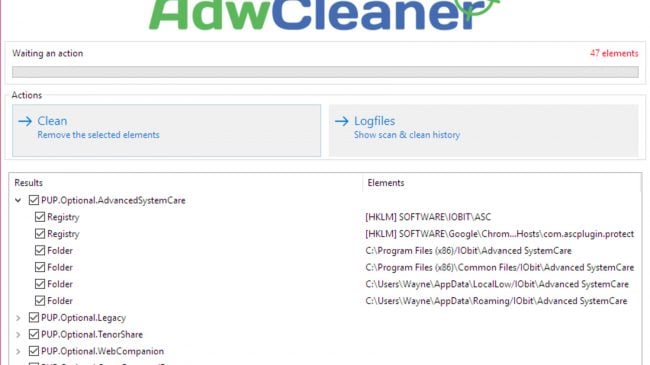The image size is (650, 365).
Task: Select the PUP.Optional.AdvancedSystemCare label
Action: tap(113, 200)
